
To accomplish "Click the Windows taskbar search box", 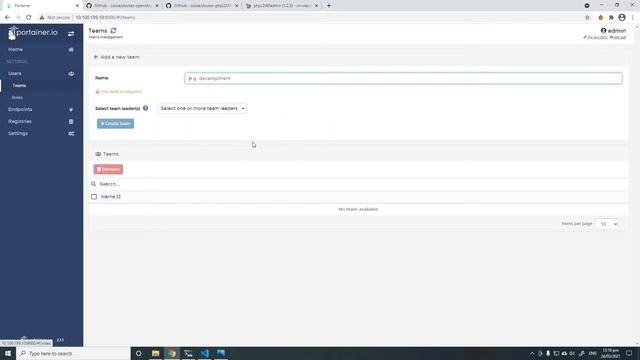I will [73, 353].
